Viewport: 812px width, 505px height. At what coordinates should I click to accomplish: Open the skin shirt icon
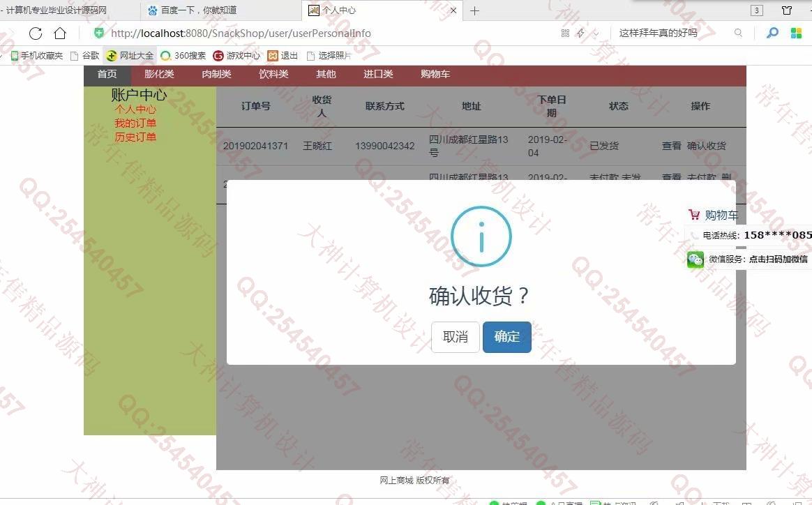[x=787, y=10]
